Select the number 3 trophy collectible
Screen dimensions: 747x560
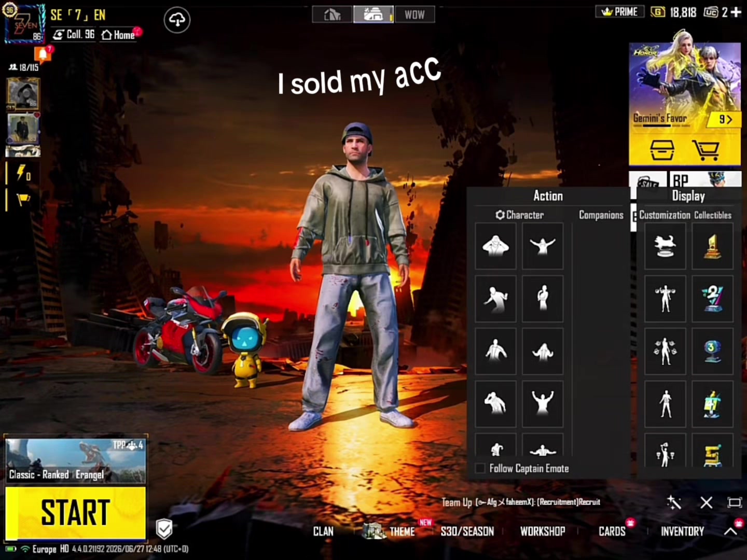point(713,352)
